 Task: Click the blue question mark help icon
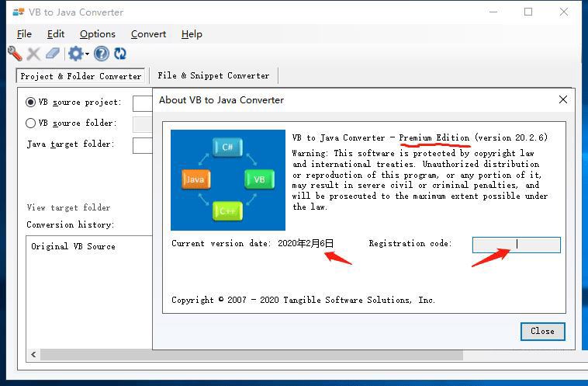click(x=102, y=54)
